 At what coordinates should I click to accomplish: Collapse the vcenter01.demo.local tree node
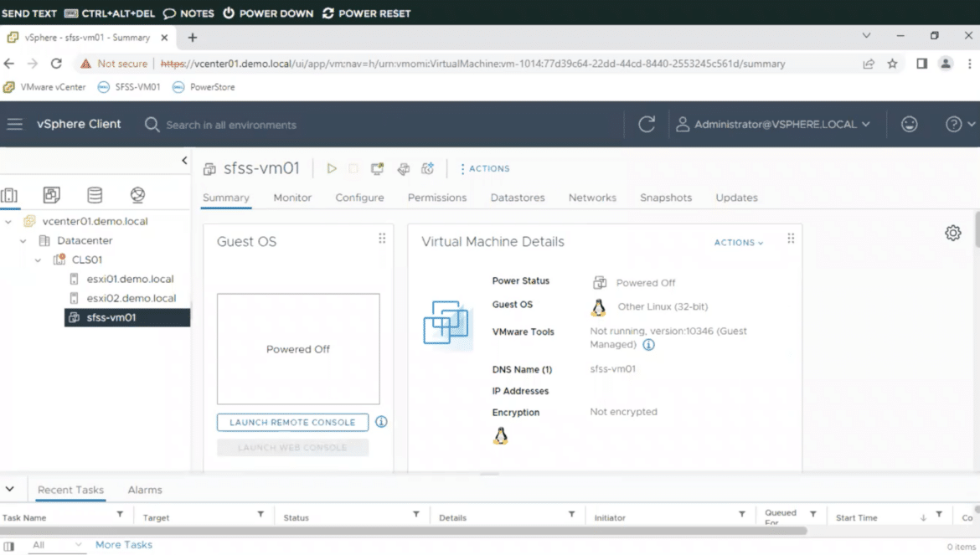point(8,222)
